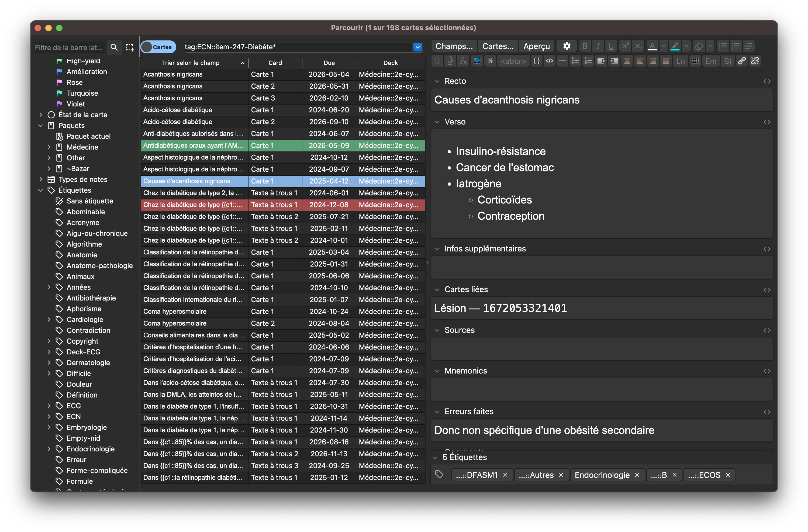This screenshot has width=808, height=532.
Task: Click the Aperçu tab label
Action: coord(536,46)
